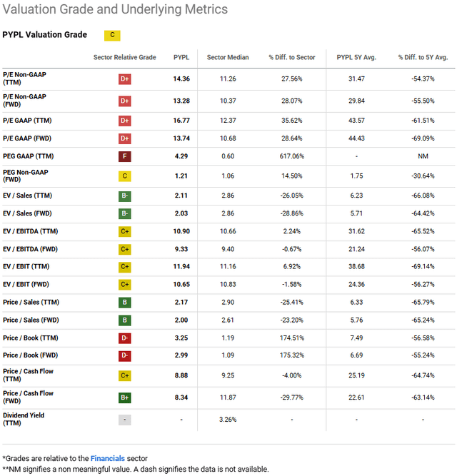Click the yellow C valuation grade badge
The width and height of the screenshot is (457, 476).
click(x=111, y=34)
